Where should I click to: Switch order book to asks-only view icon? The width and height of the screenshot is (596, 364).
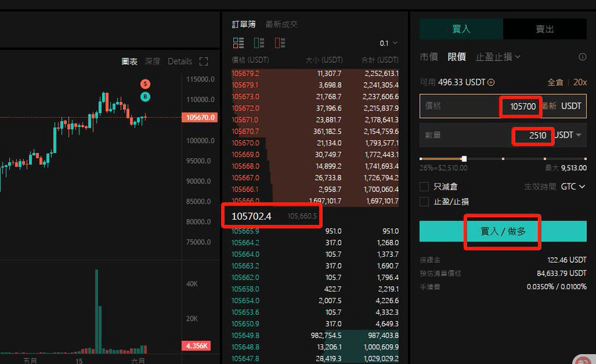click(279, 43)
